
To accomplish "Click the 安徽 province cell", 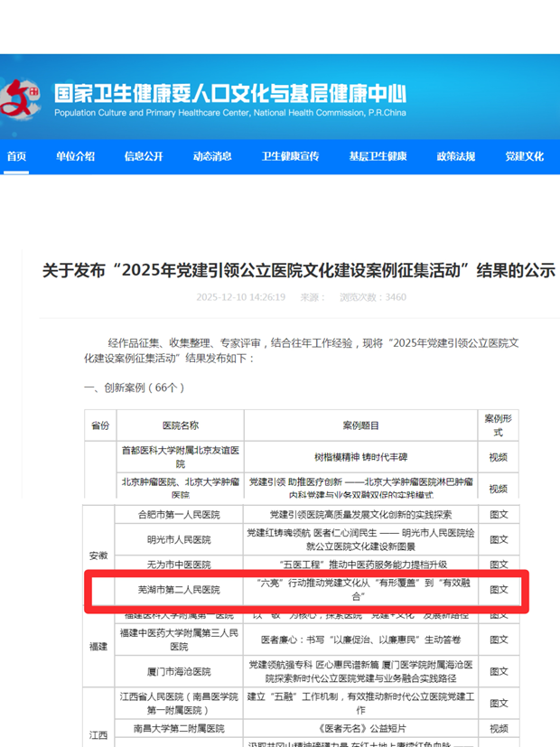I will (x=98, y=556).
